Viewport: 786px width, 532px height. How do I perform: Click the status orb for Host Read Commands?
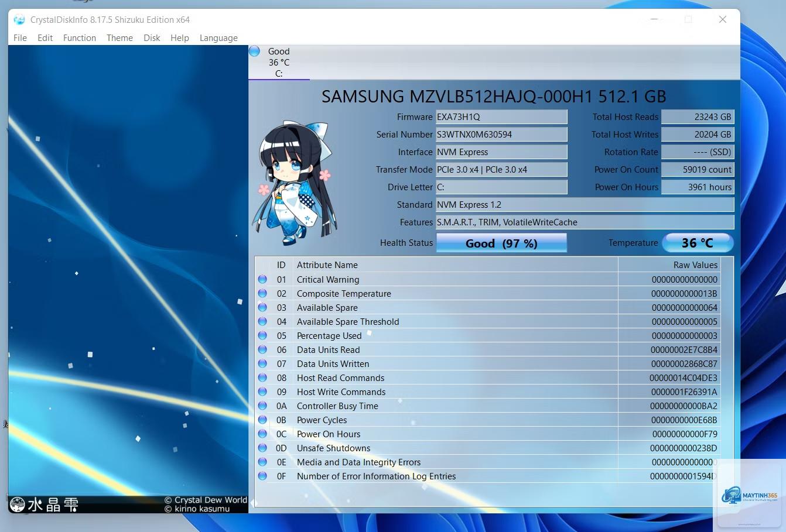click(x=262, y=378)
